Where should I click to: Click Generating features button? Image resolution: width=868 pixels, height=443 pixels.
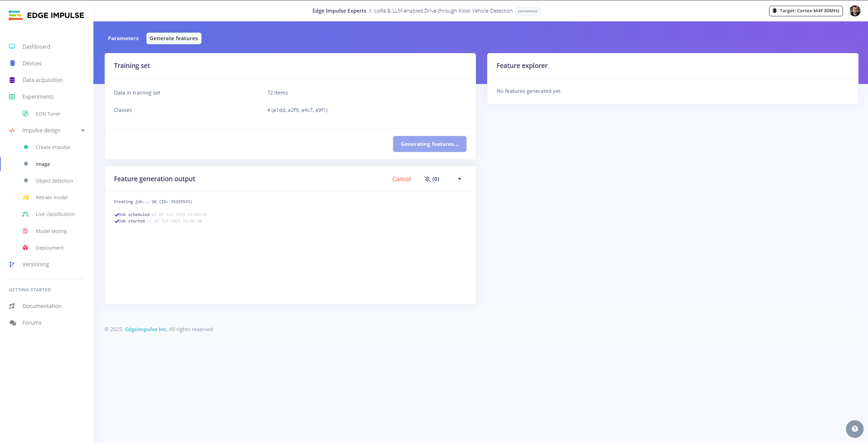(x=430, y=144)
